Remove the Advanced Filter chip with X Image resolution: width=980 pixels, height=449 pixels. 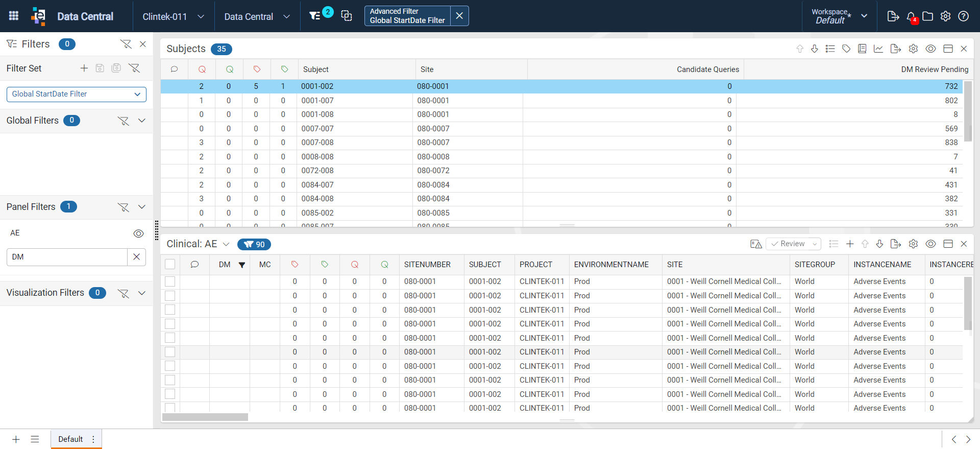pyautogui.click(x=459, y=16)
